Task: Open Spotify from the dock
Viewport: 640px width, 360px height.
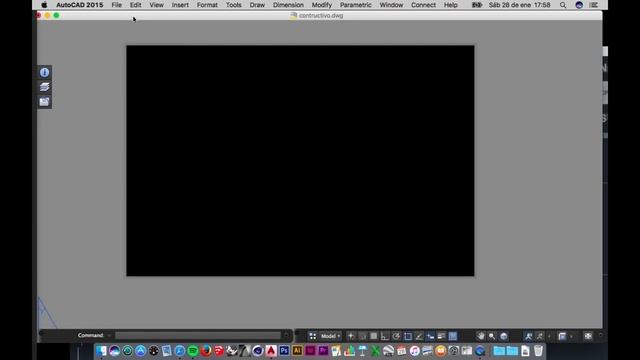Action: click(x=193, y=351)
